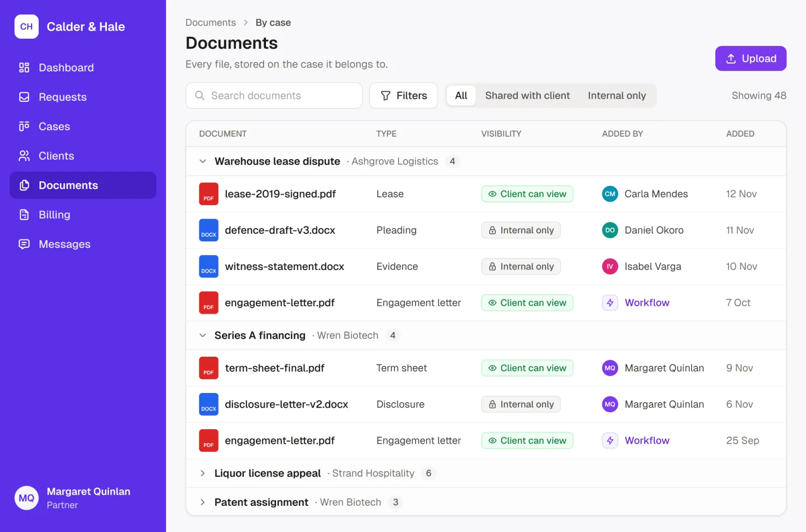Screen dimensions: 806x532
Task: Click the Workflow bolt icon dated 25 Sep
Action: click(610, 441)
